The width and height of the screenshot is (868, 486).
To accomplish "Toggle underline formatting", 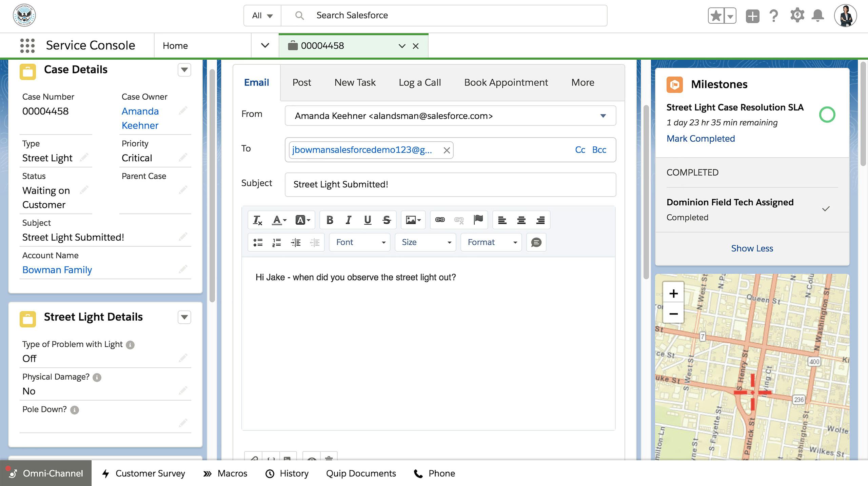I will click(368, 220).
